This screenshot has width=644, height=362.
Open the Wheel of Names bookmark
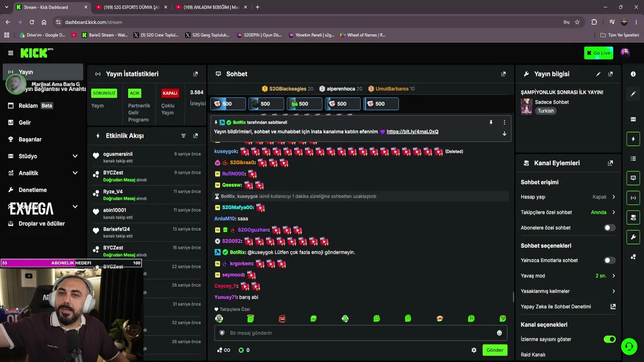pyautogui.click(x=362, y=35)
